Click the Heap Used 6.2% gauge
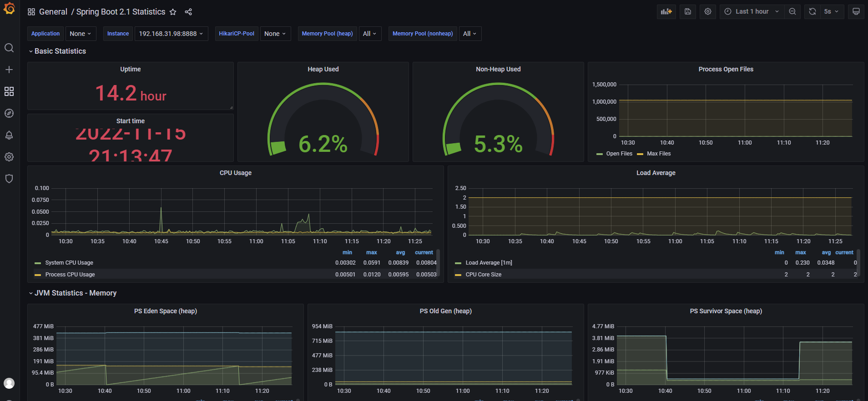Screen dimensions: 868x401 (323, 120)
